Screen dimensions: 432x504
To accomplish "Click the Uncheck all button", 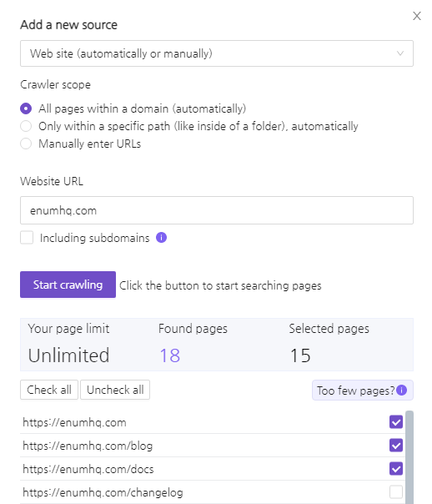I will click(115, 390).
